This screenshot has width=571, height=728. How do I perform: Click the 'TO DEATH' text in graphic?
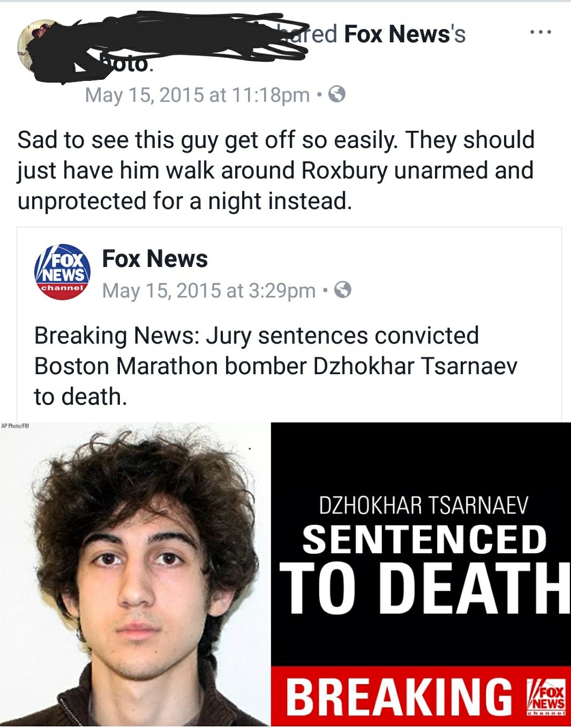click(x=425, y=589)
